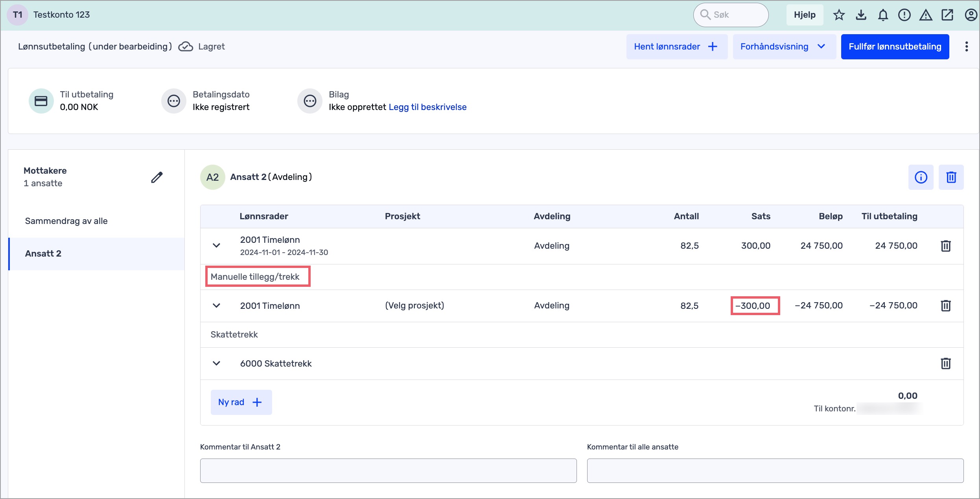The width and height of the screenshot is (980, 499).
Task: Click the -24 750,00 Beløp value
Action: pyautogui.click(x=819, y=306)
